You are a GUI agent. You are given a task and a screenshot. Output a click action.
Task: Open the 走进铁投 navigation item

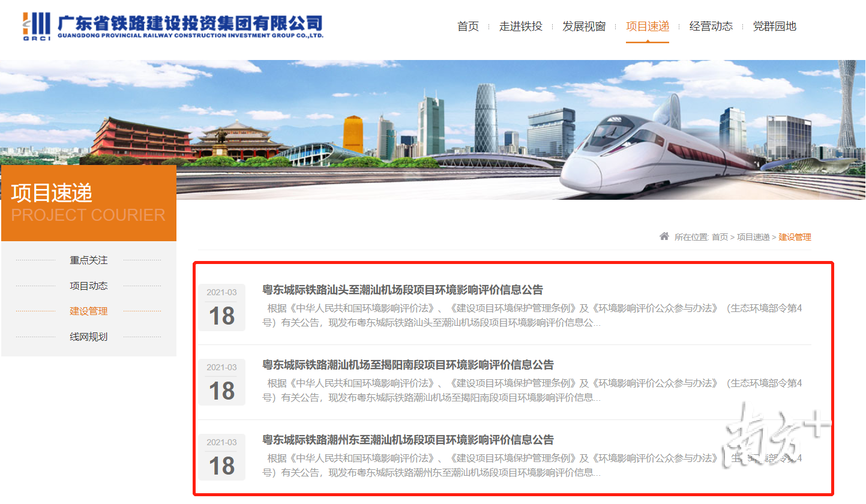[x=520, y=26]
